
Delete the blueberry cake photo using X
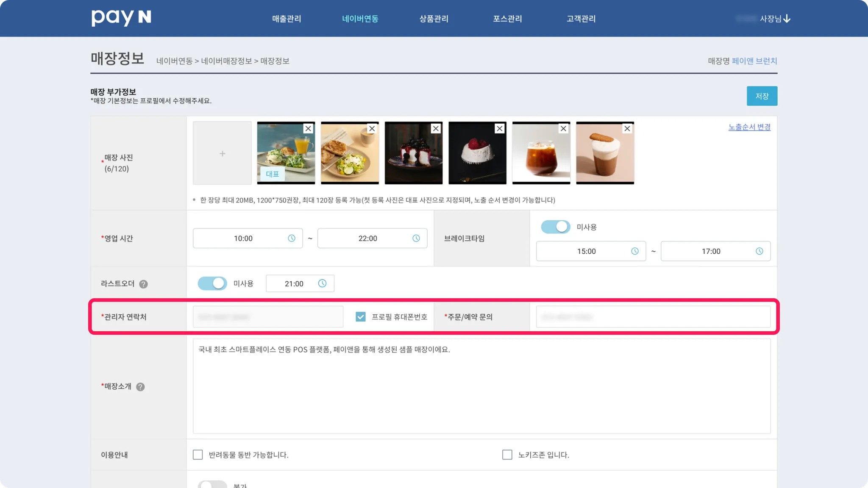tap(436, 128)
